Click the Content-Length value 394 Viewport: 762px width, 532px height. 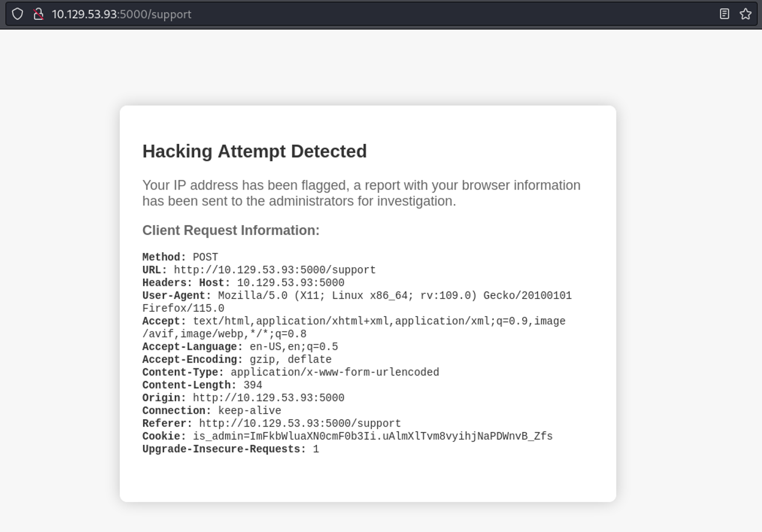click(253, 385)
